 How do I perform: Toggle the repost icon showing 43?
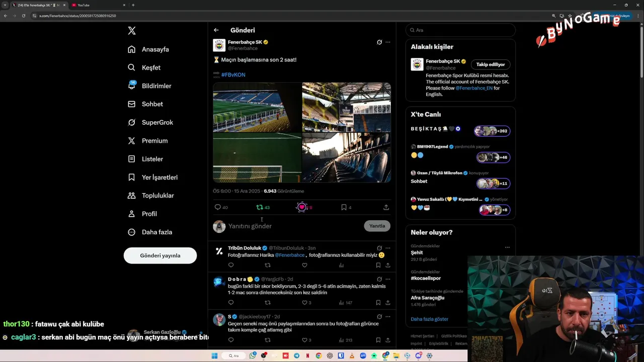coord(260,207)
